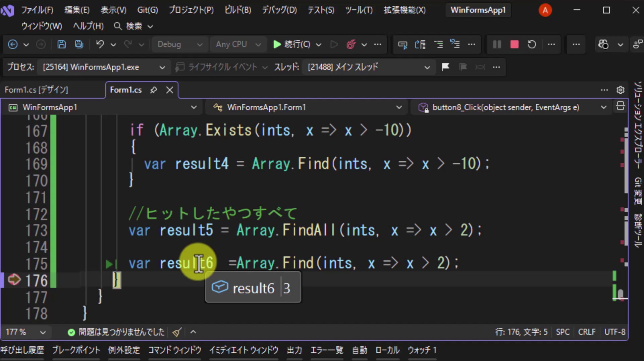Click the cleanup broom icon in status strip
This screenshot has width=644, height=361.
click(177, 332)
